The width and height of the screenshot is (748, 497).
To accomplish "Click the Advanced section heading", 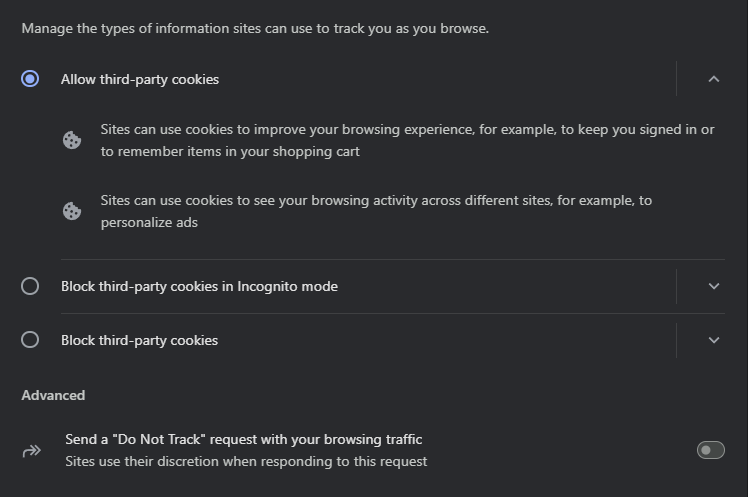I will (x=53, y=395).
